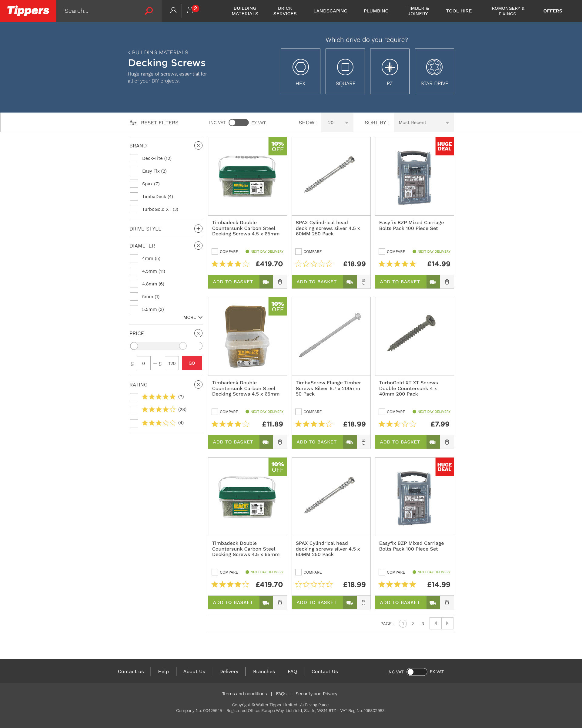Image resolution: width=582 pixels, height=728 pixels.
Task: Click the red GO price button
Action: (x=192, y=363)
